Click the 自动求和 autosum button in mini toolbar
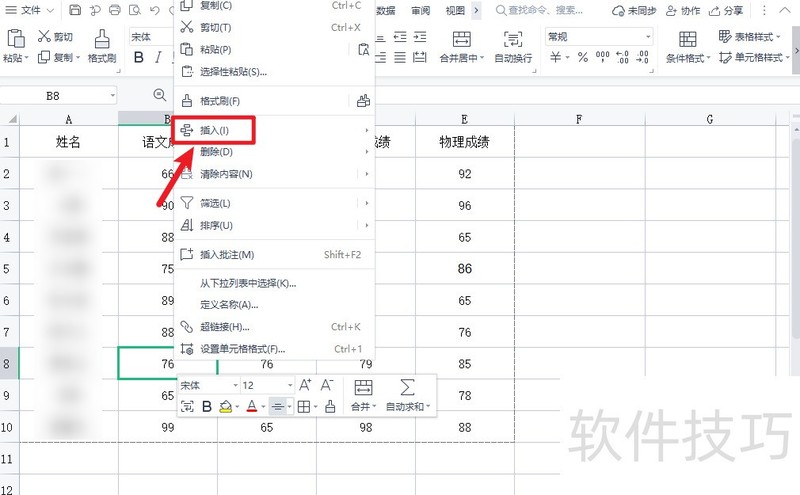The width and height of the screenshot is (800, 495). pos(408,395)
